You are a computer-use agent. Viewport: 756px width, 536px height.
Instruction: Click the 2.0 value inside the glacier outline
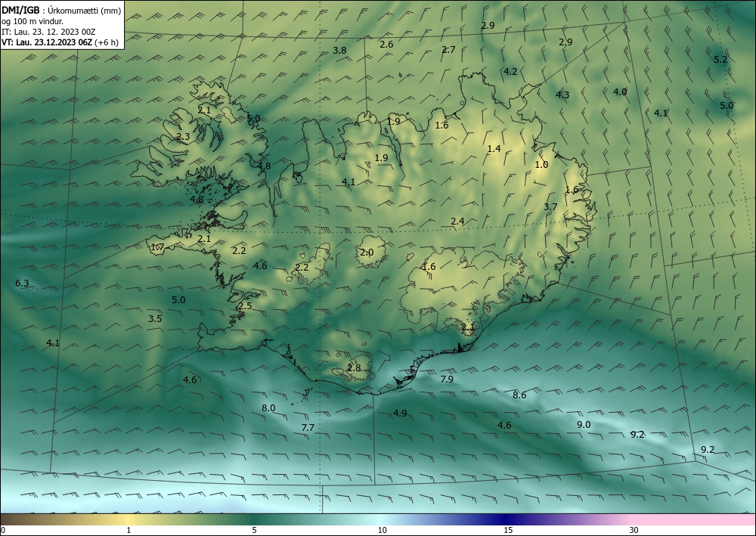tap(367, 253)
